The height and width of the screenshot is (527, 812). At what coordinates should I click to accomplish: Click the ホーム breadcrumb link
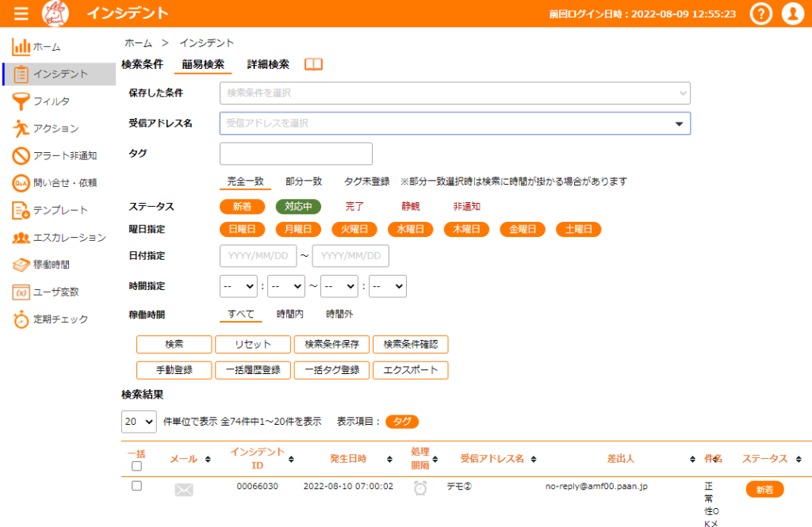(138, 43)
